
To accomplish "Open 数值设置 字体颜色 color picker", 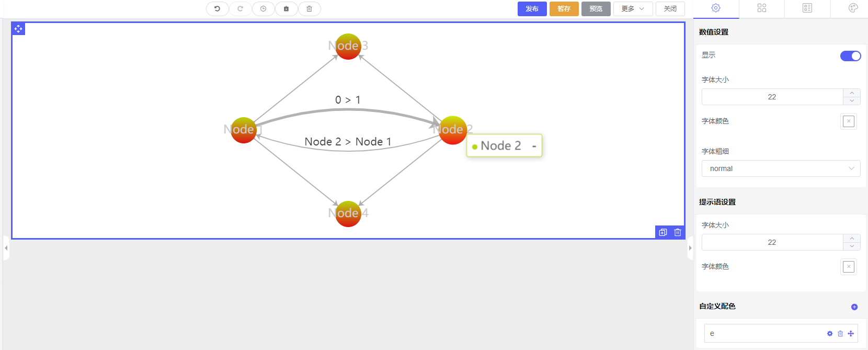I will point(848,121).
